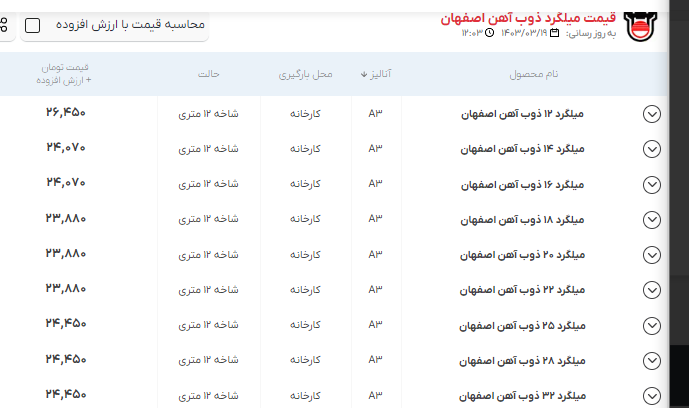This screenshot has width=689, height=408.
Task: Click the Esfahan Steel company logo
Action: tap(637, 25)
